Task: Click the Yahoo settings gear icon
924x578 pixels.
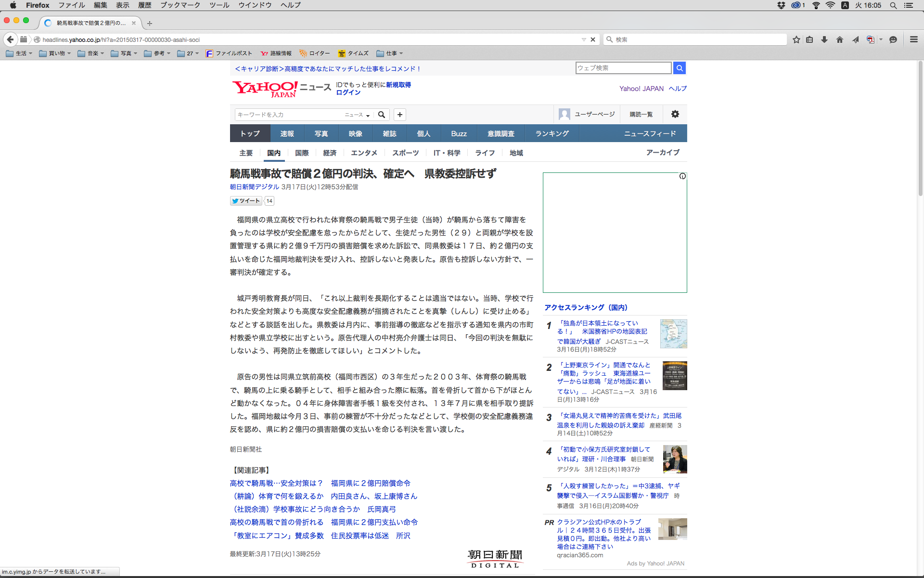Action: (675, 114)
